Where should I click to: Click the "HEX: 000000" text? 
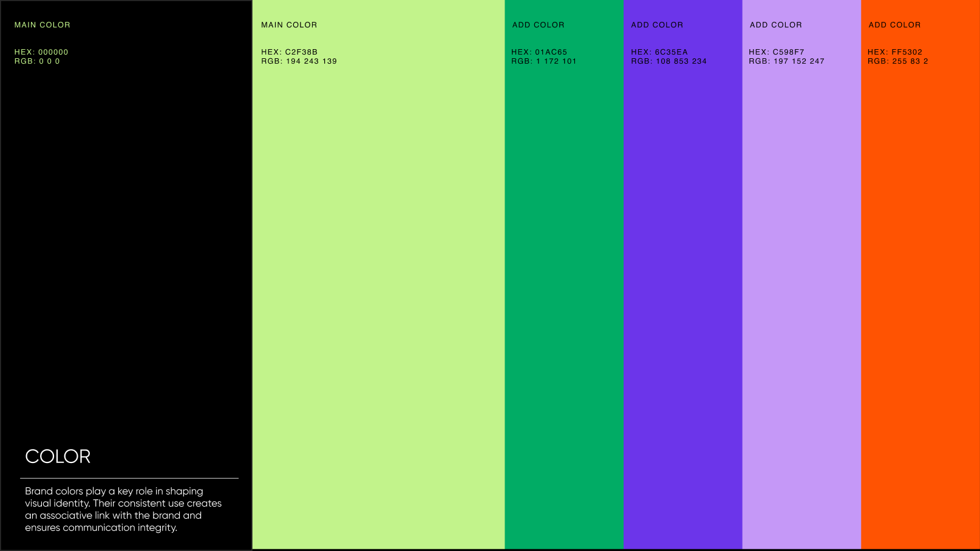pos(41,52)
